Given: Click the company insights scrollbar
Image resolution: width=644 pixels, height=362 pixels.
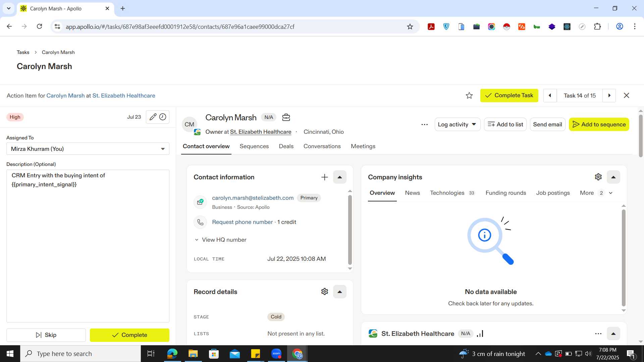Looking at the screenshot, I should tap(624, 258).
